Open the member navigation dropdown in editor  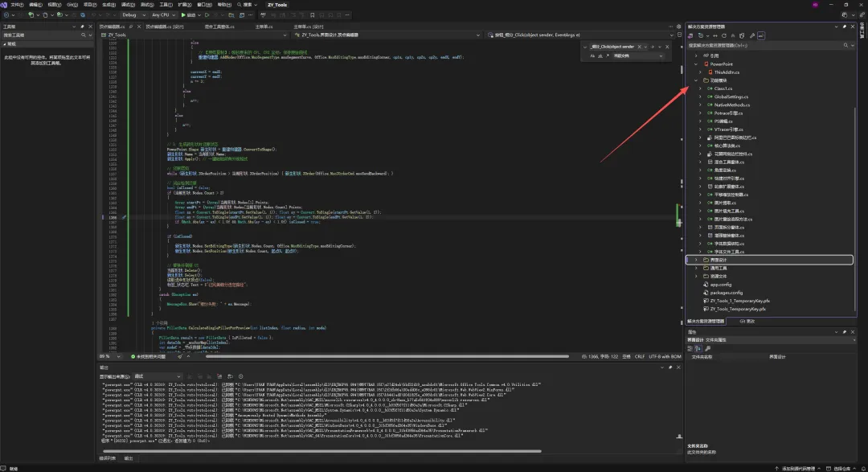(582, 35)
